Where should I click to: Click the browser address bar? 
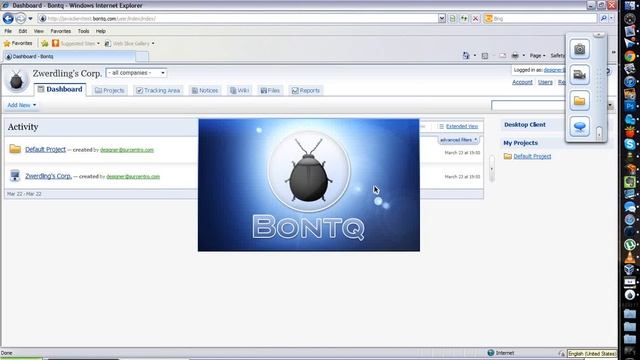tap(238, 18)
